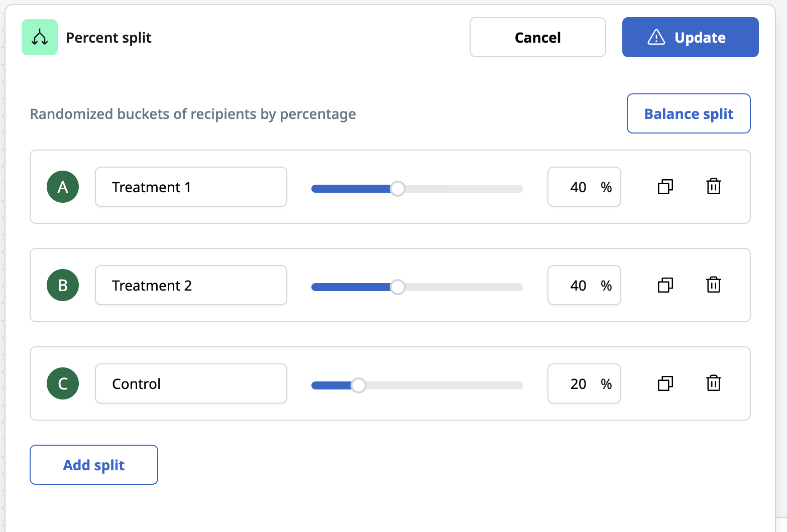
Task: Click the Update button
Action: click(x=690, y=37)
